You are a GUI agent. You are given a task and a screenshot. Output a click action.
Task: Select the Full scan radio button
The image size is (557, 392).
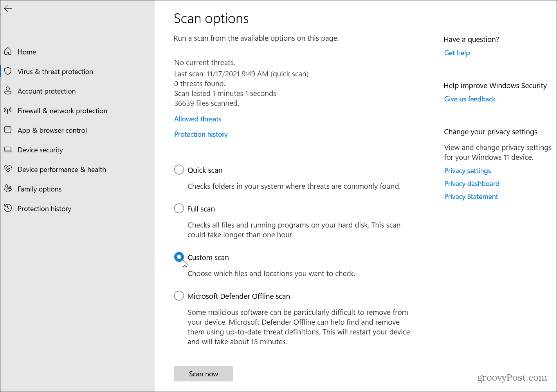[179, 208]
